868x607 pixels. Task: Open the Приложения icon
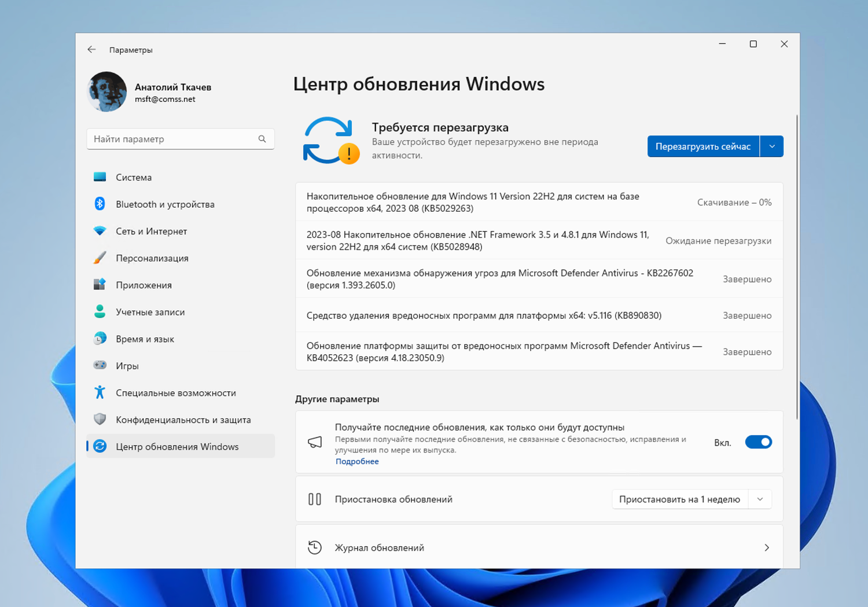pos(100,285)
